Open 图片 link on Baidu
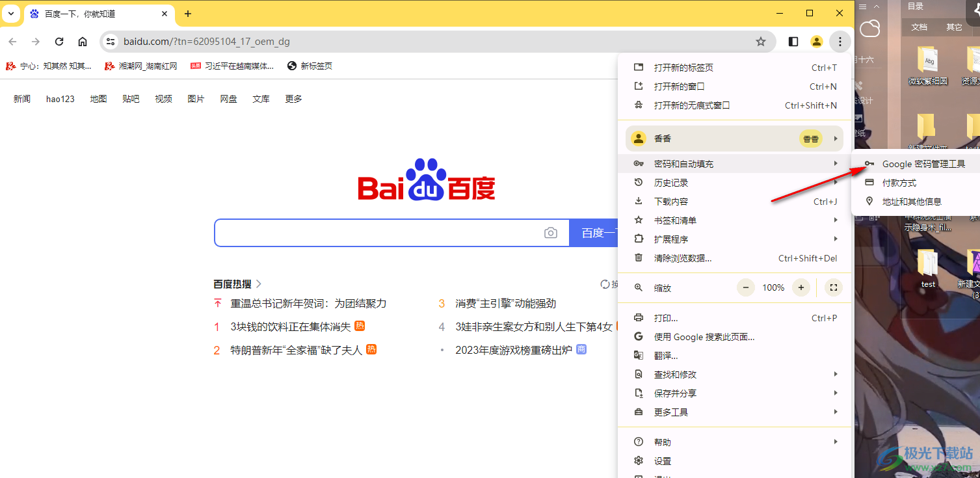The image size is (980, 478). (196, 99)
